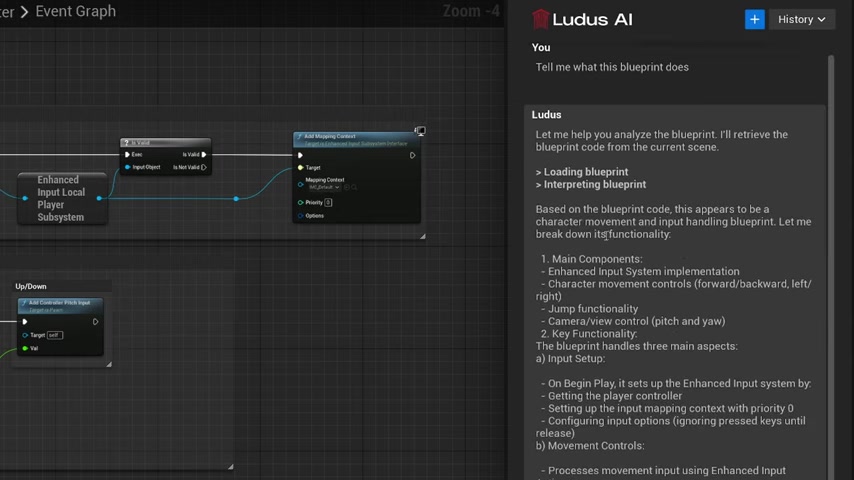Click the client-only monitor icon on Add Mapping Context
The height and width of the screenshot is (480, 854).
(x=420, y=131)
